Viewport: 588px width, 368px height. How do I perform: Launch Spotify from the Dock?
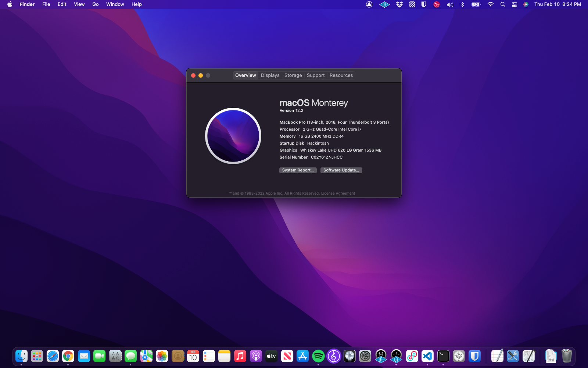318,356
